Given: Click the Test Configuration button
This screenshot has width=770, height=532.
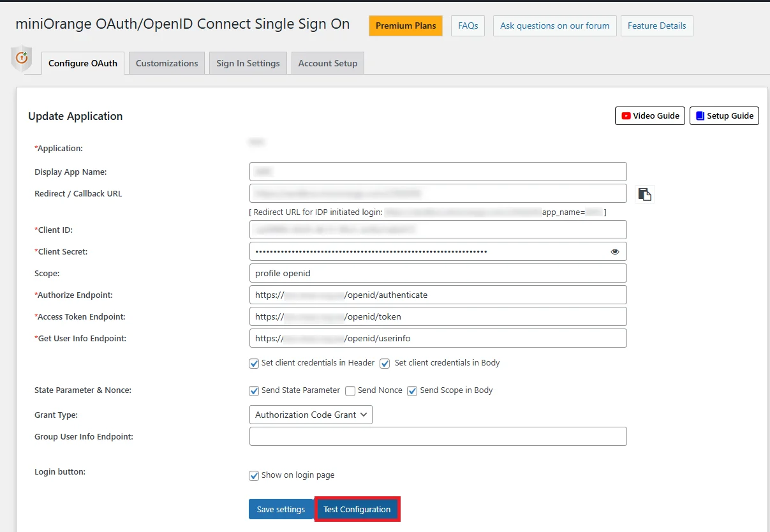Looking at the screenshot, I should [x=357, y=509].
